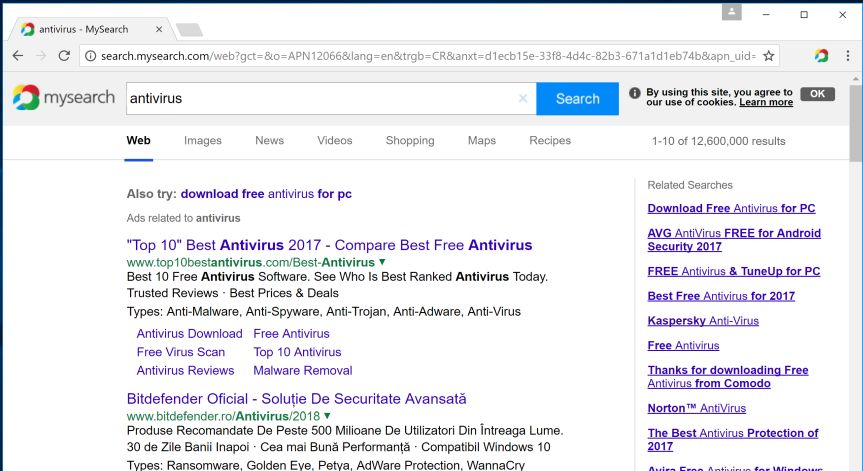This screenshot has height=471, width=863.
Task: Click the MySearch extension icon in toolbar
Action: [821, 56]
